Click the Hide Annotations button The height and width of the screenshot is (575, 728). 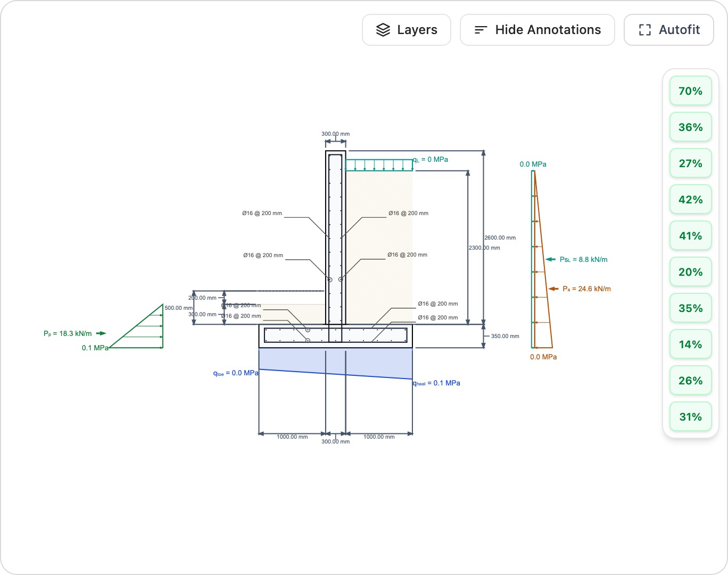tap(537, 30)
